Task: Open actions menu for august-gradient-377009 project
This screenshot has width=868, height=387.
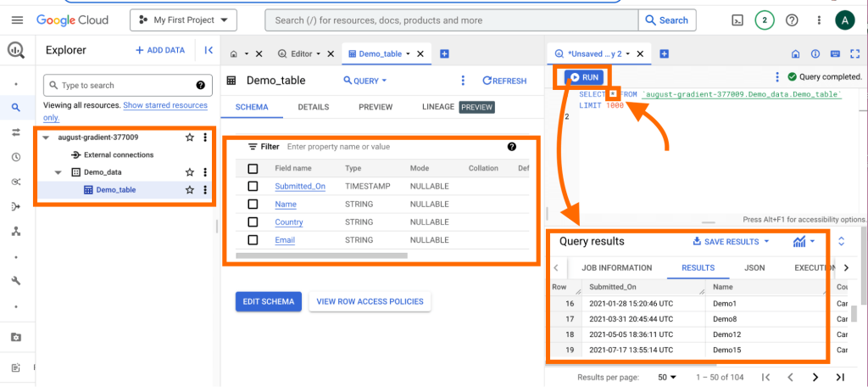Action: [205, 137]
